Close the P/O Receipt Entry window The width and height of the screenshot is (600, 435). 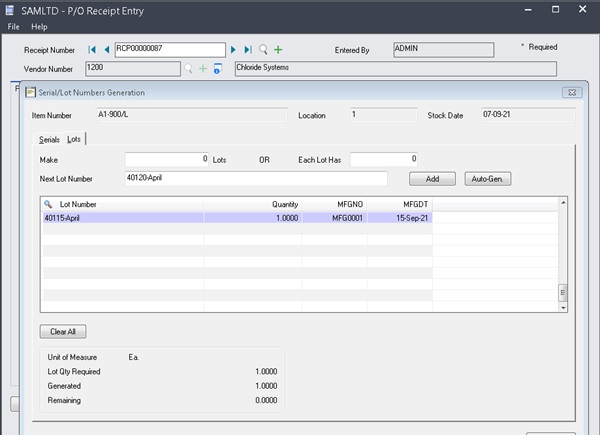click(x=582, y=9)
